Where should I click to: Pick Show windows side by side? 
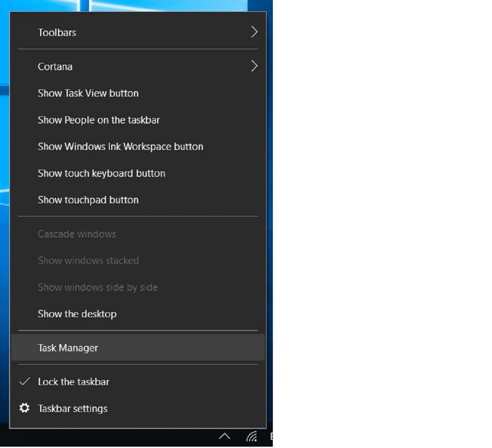pyautogui.click(x=97, y=287)
